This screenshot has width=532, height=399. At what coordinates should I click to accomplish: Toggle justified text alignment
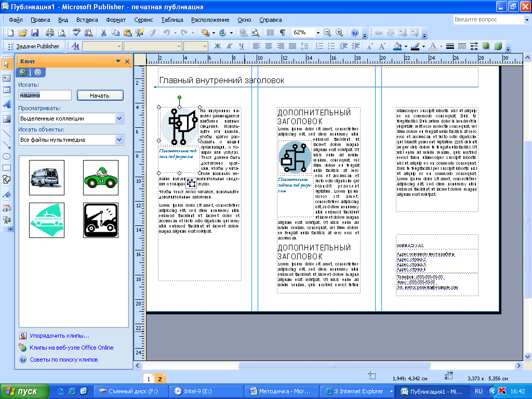[x=292, y=46]
